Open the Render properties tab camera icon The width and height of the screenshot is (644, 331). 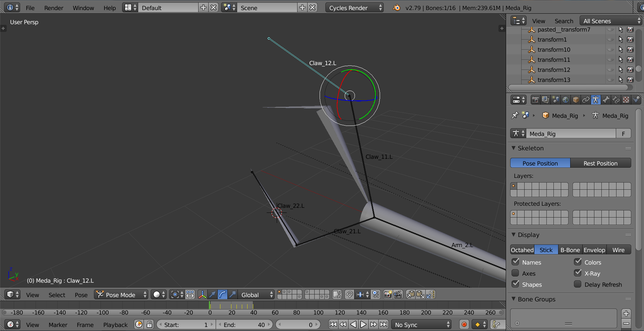[x=535, y=100]
